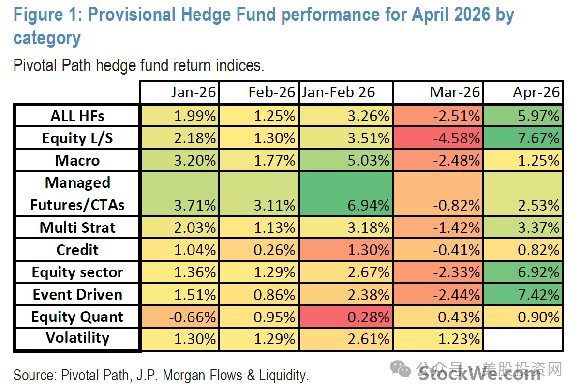This screenshot has width=581, height=392.
Task: Select the ALL HFs row label
Action: tap(77, 116)
